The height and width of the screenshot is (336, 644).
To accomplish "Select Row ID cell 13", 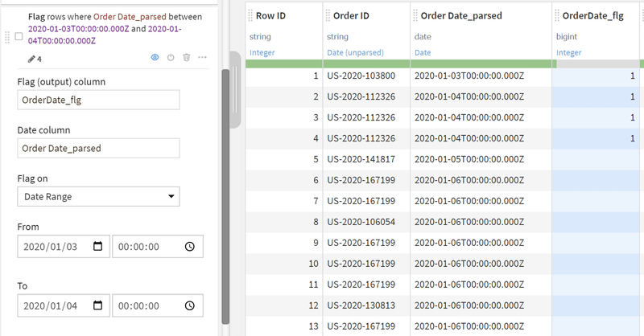I will click(284, 326).
